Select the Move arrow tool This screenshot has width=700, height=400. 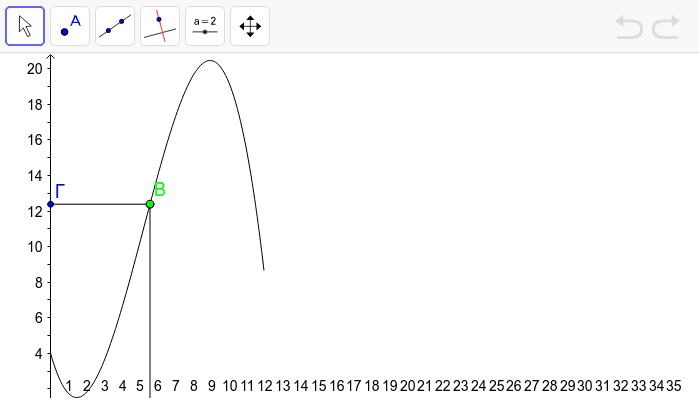point(25,26)
